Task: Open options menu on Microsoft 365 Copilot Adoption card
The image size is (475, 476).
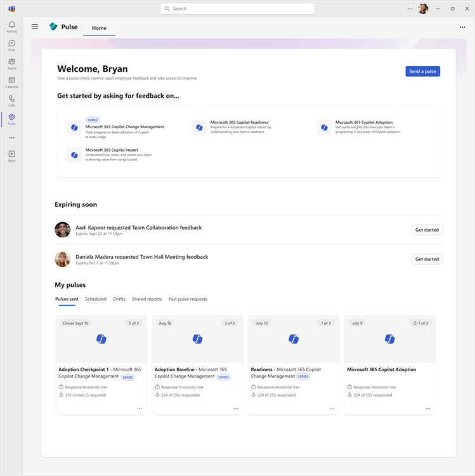Action: [x=428, y=409]
